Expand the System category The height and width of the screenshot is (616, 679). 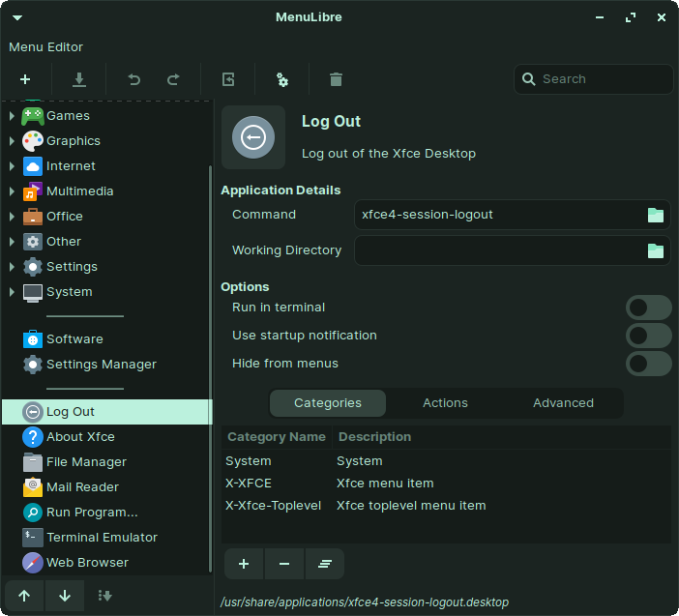point(12,292)
